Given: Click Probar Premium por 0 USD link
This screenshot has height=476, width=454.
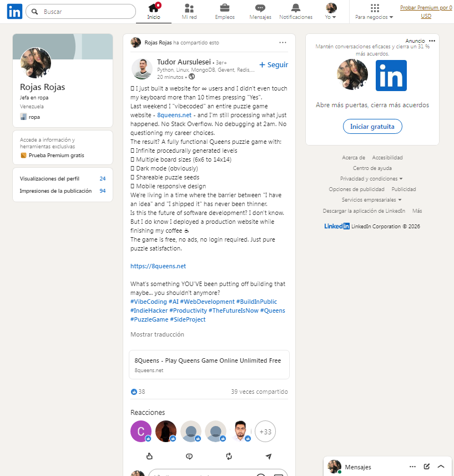Looking at the screenshot, I should point(426,12).
